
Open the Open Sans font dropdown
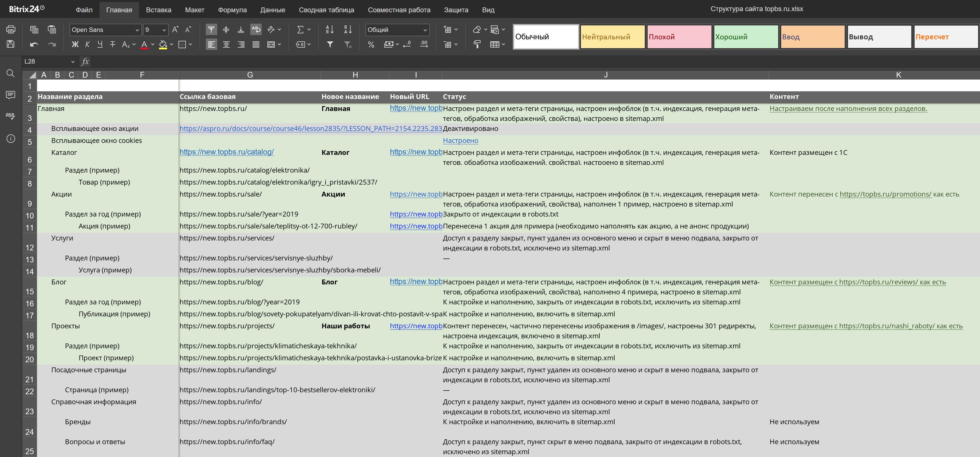pos(137,30)
